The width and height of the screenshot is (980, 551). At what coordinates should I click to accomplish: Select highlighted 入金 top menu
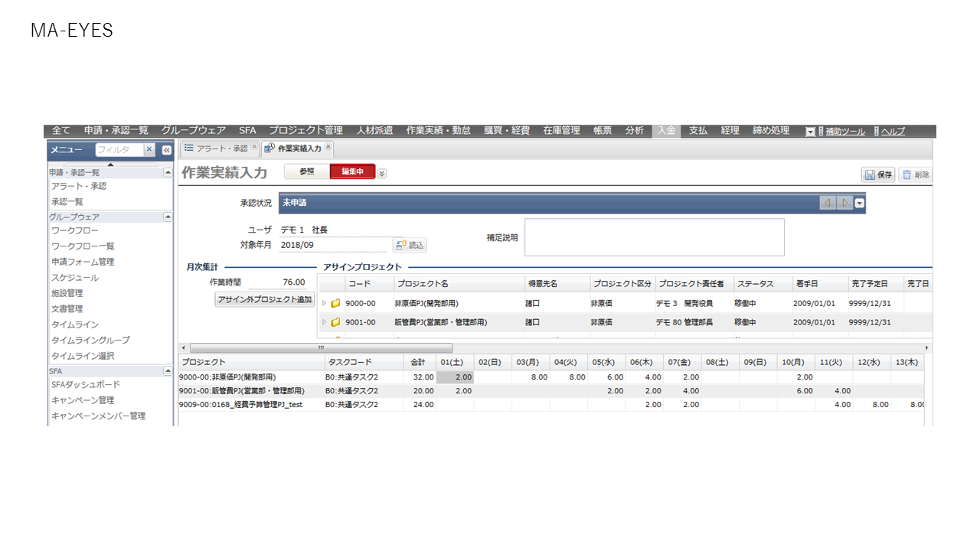666,131
